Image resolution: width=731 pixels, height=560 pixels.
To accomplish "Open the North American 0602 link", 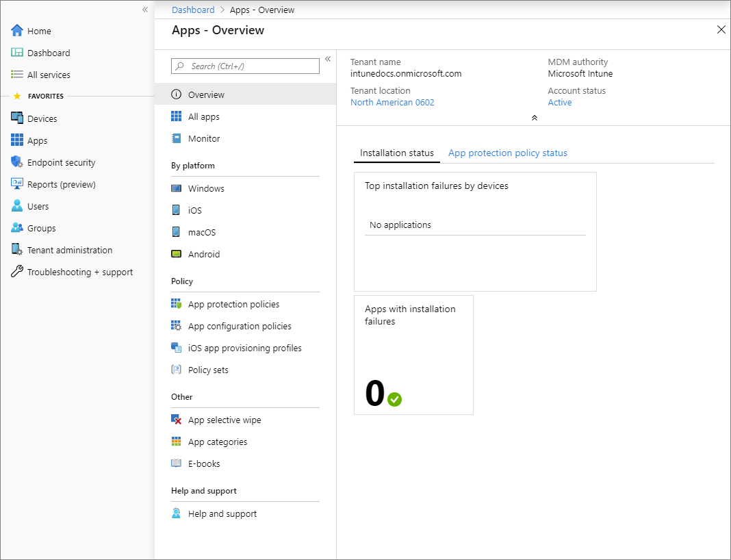I will tap(392, 102).
